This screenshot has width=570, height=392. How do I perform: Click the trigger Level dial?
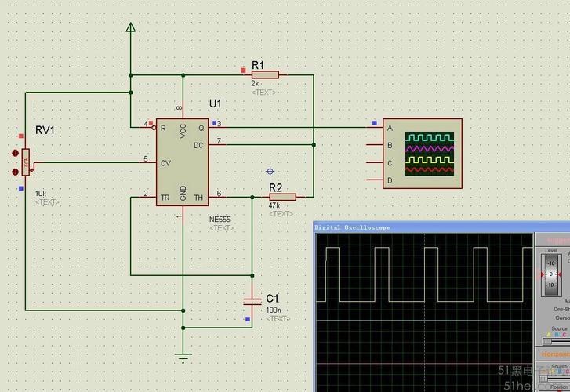click(551, 274)
